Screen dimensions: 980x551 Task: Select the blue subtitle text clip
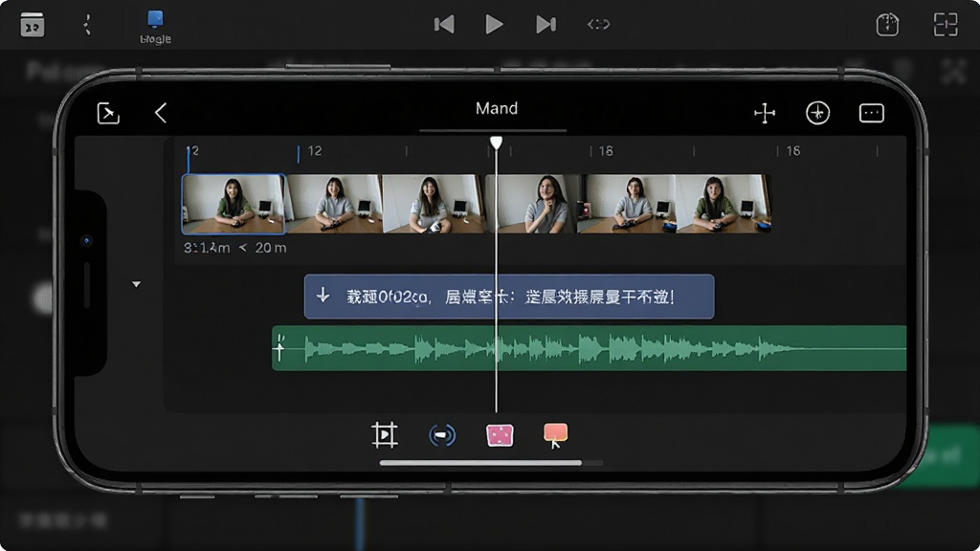[x=509, y=297]
